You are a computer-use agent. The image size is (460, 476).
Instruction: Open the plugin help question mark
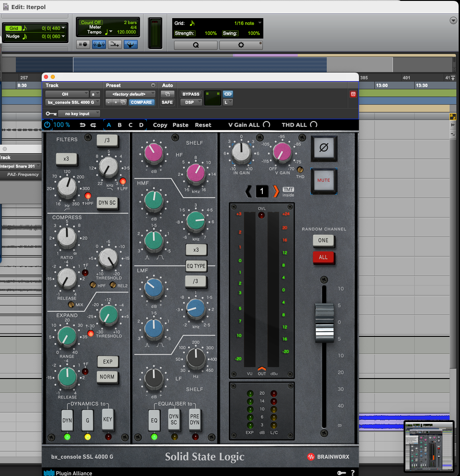click(x=353, y=473)
